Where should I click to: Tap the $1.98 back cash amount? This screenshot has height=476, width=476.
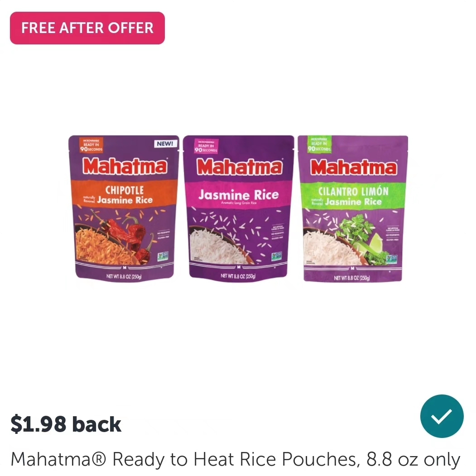[66, 424]
